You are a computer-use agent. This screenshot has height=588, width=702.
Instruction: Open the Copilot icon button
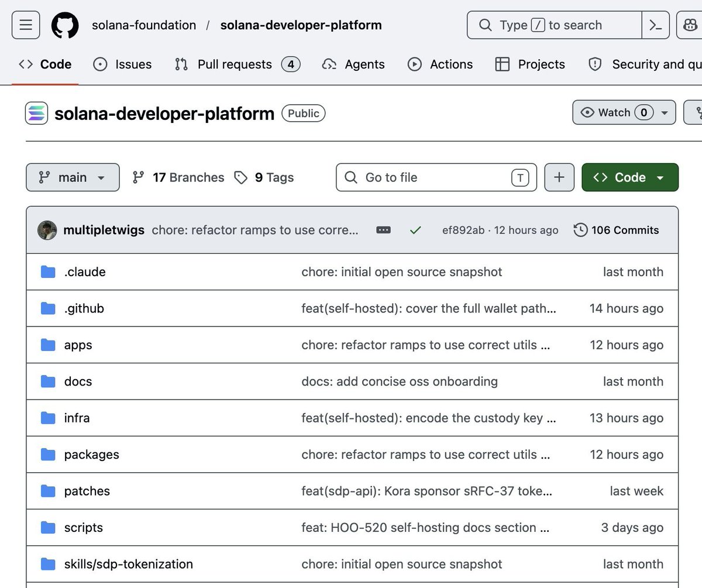point(689,25)
